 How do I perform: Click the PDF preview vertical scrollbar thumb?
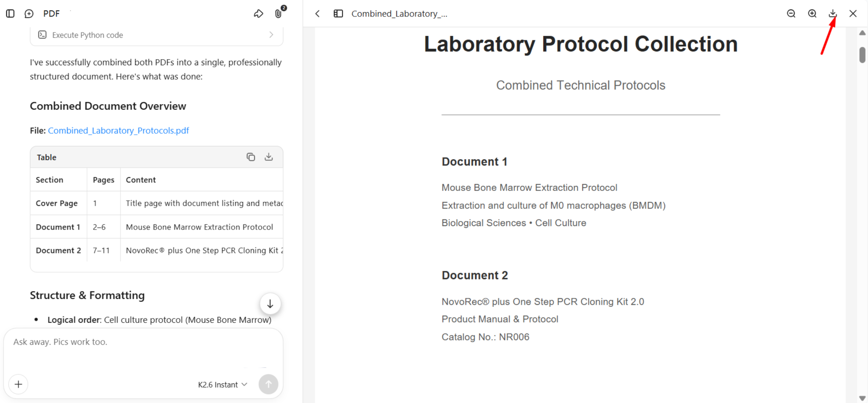862,55
